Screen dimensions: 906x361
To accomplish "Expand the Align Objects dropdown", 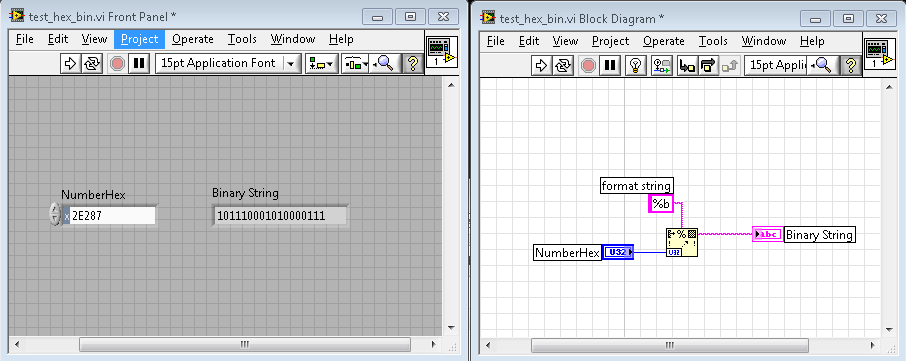I will click(x=322, y=64).
